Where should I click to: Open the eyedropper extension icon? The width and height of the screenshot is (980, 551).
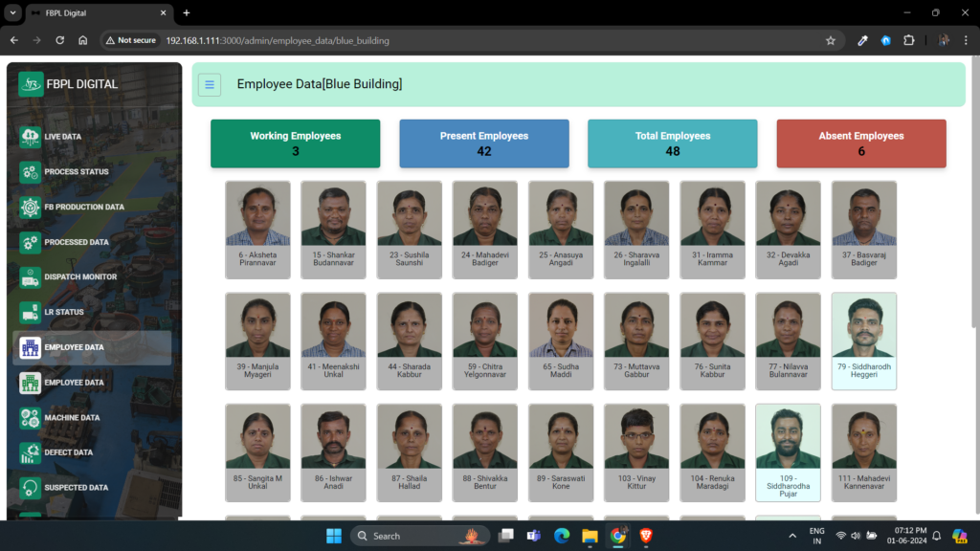[862, 40]
